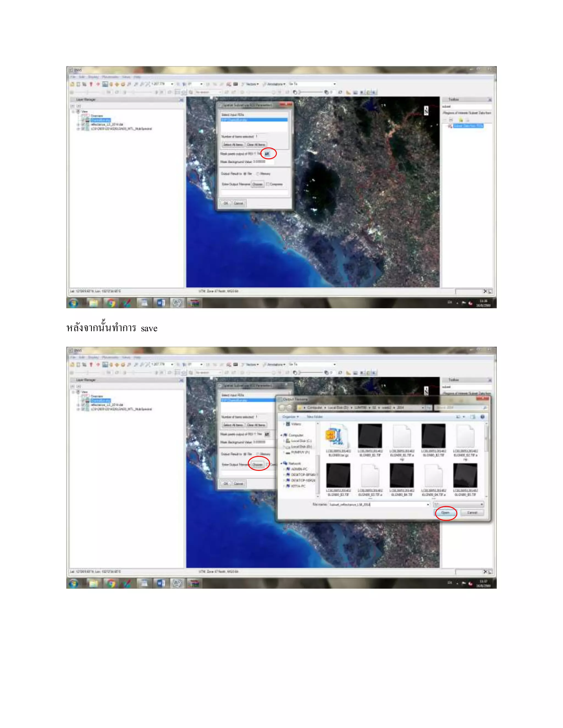Click the refresh icon beside the address bar

coord(429,408)
